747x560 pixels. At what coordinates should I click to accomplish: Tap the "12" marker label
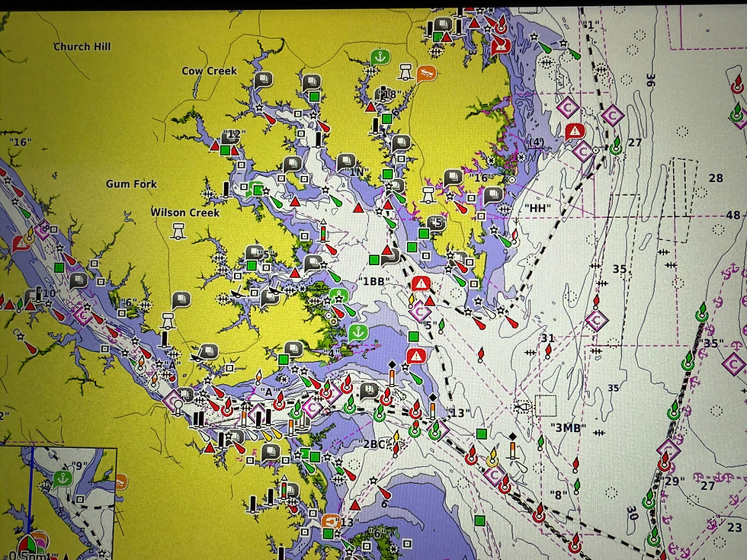[233, 134]
